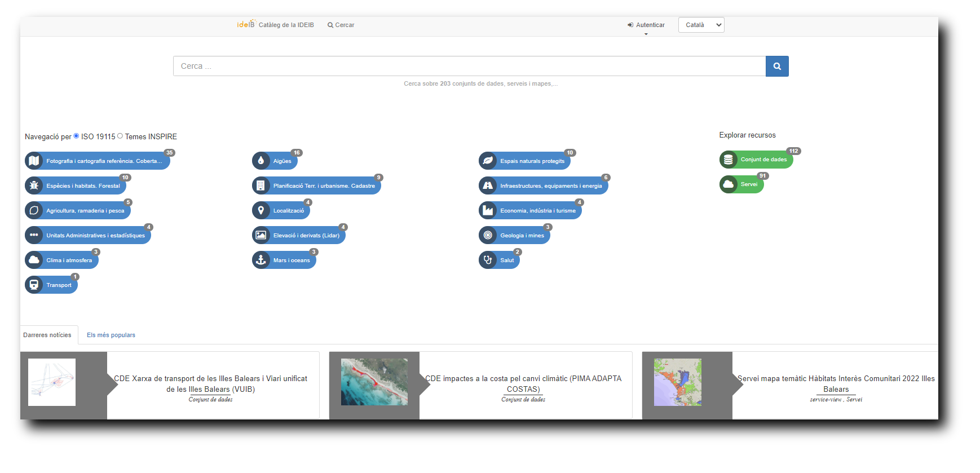Select the Salut stethoscope category

[x=488, y=260]
